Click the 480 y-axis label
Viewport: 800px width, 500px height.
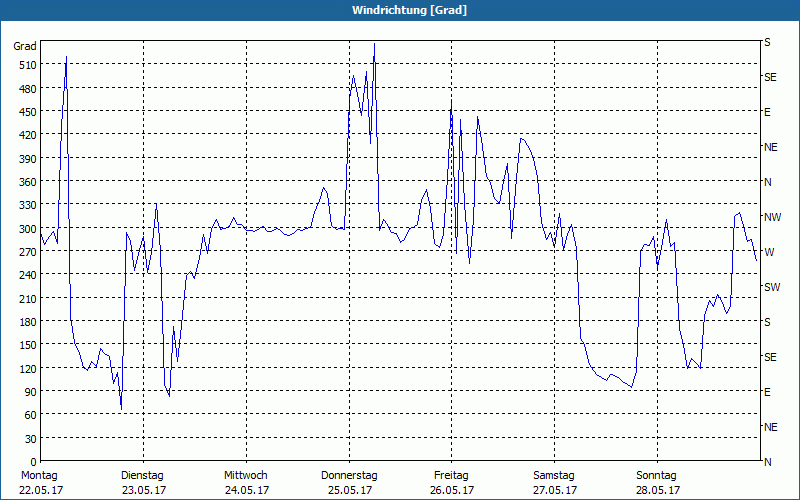(x=28, y=89)
